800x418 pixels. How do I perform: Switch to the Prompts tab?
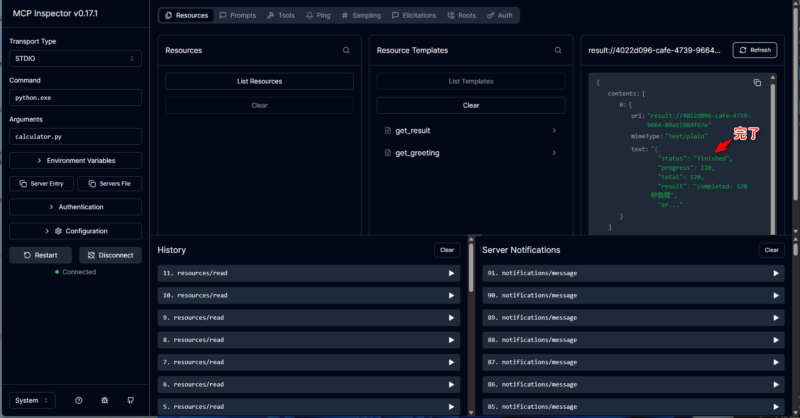pyautogui.click(x=236, y=16)
